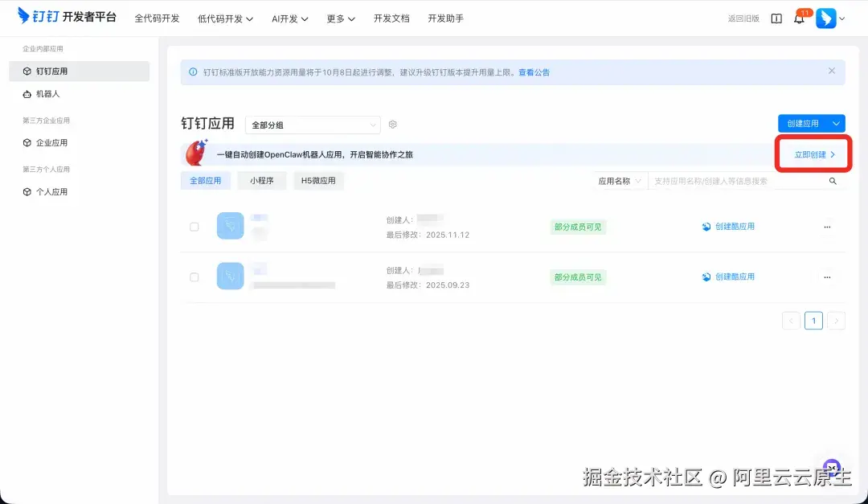
Task: Open the more options menu on the first app row
Action: click(x=827, y=226)
